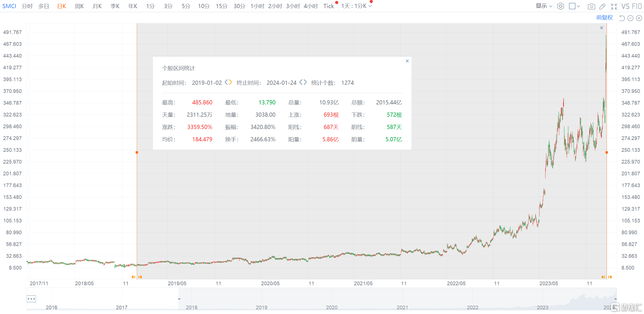The width and height of the screenshot is (644, 314).
Task: Click the undo reset arrow icon
Action: point(622,18)
